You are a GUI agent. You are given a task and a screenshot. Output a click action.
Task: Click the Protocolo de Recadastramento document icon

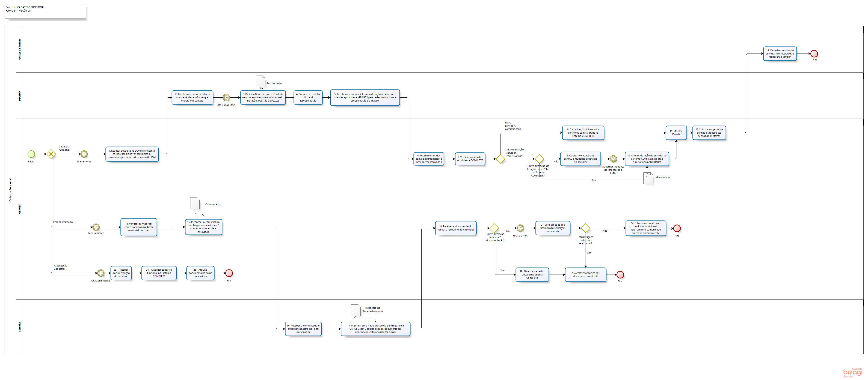pos(355,310)
